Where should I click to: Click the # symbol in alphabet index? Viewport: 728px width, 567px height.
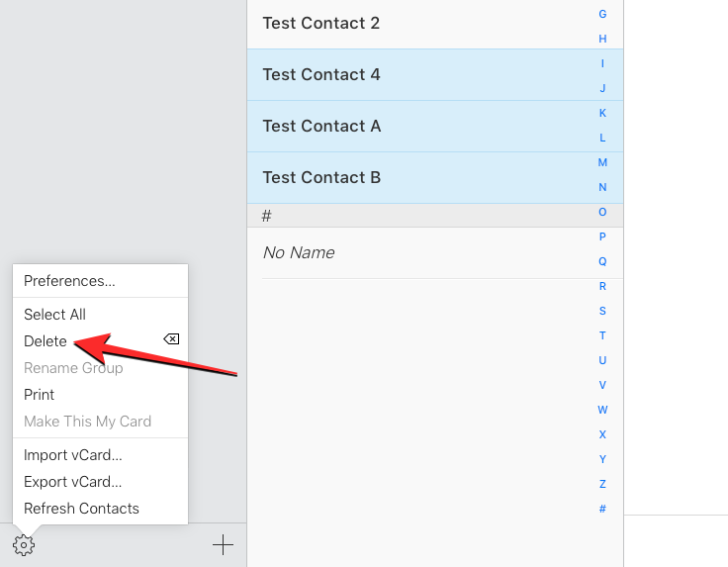[602, 509]
